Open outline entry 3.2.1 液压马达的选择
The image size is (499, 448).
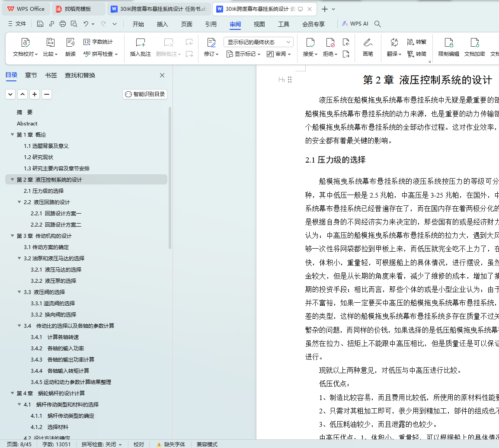coord(56,269)
